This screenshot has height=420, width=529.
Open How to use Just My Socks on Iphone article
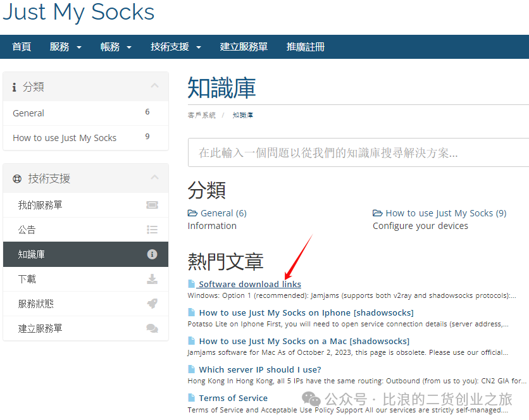[306, 312]
